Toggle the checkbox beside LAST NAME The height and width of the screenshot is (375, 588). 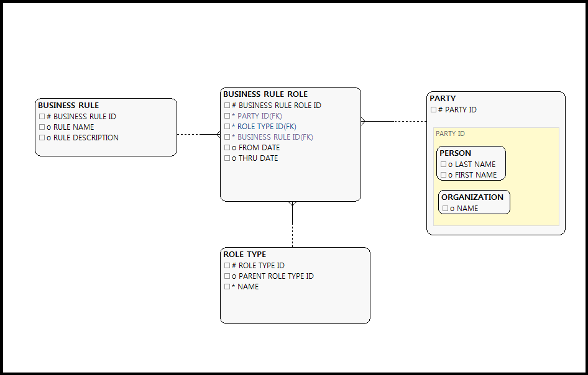pos(444,165)
